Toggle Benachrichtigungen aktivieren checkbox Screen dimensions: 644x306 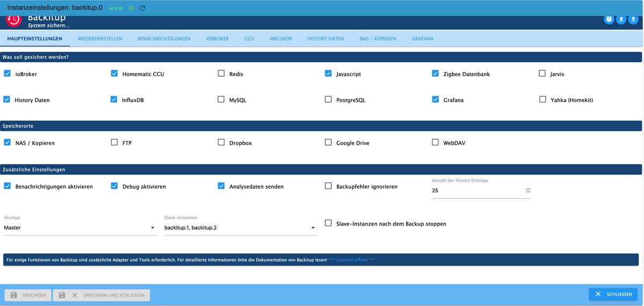pos(7,186)
